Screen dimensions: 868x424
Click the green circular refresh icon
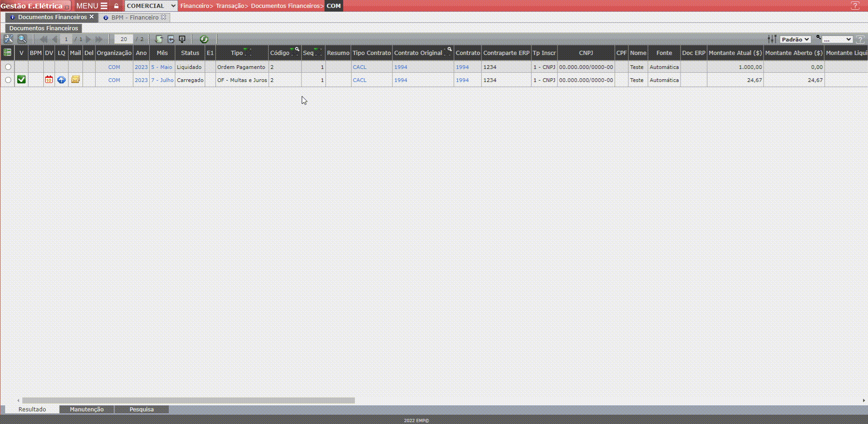pyautogui.click(x=204, y=39)
